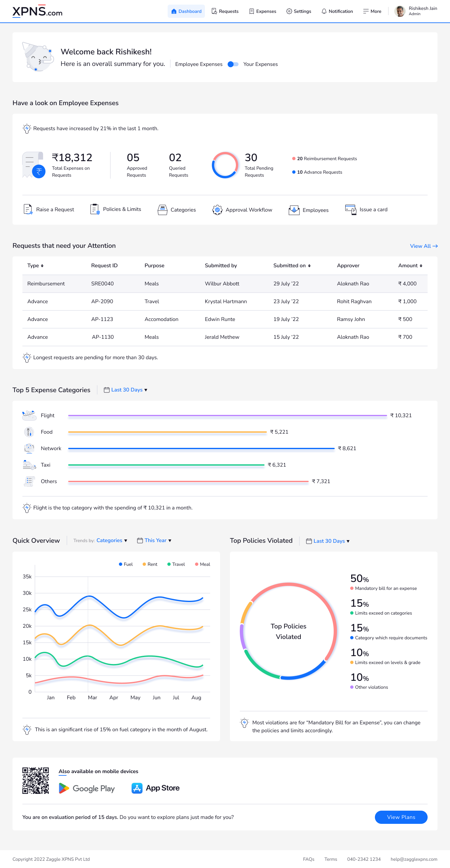
Task: Click the Employees icon
Action: (294, 210)
